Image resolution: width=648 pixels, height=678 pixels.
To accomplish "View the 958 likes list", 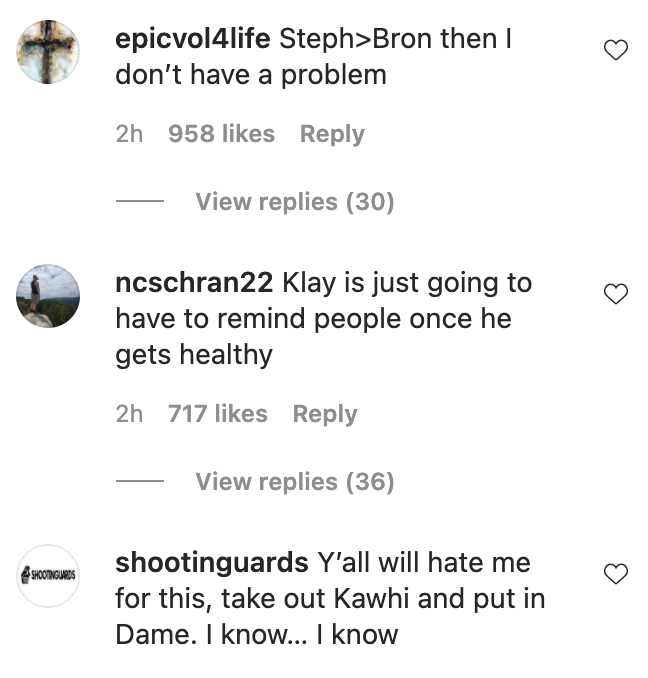I will (x=221, y=134).
